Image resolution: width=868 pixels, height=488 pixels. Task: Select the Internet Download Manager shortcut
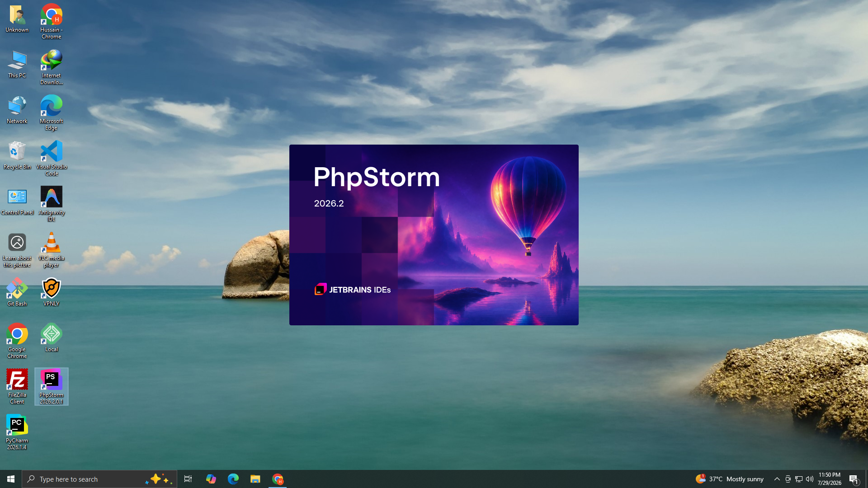(52, 67)
